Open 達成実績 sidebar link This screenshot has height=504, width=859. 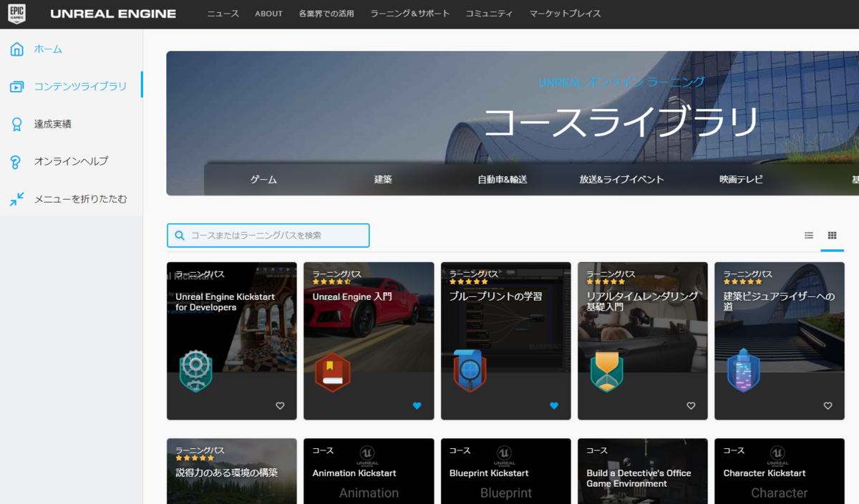(x=53, y=124)
